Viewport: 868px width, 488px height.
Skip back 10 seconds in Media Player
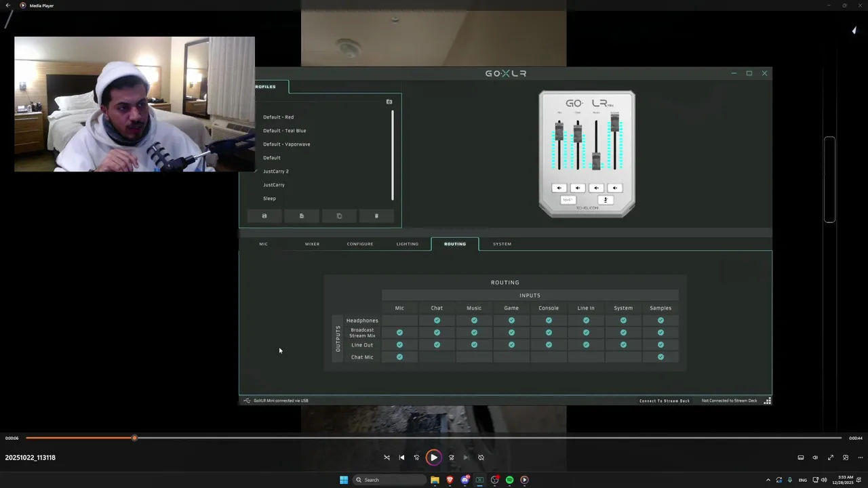[x=416, y=457]
